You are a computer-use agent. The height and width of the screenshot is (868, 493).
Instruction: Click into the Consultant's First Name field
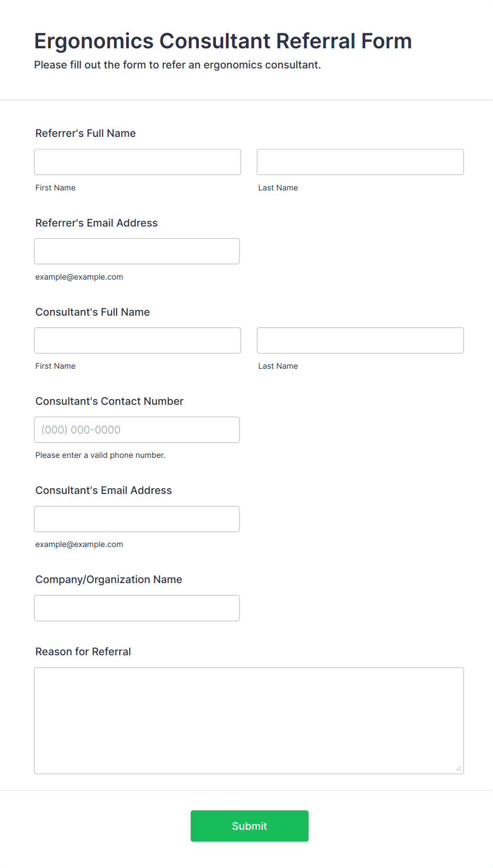[x=137, y=340]
